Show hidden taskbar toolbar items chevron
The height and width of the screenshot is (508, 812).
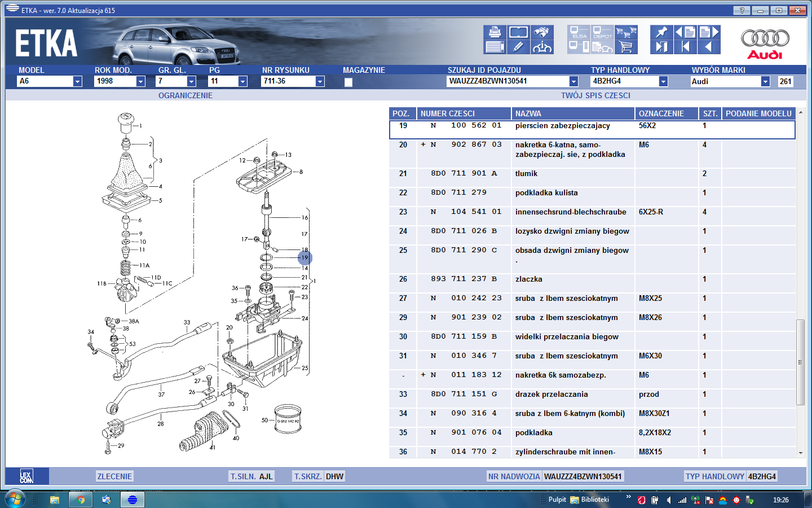tap(628, 497)
